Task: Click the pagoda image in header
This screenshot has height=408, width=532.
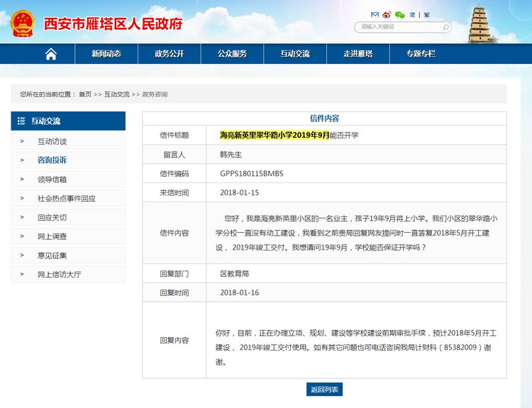Action: (x=484, y=23)
